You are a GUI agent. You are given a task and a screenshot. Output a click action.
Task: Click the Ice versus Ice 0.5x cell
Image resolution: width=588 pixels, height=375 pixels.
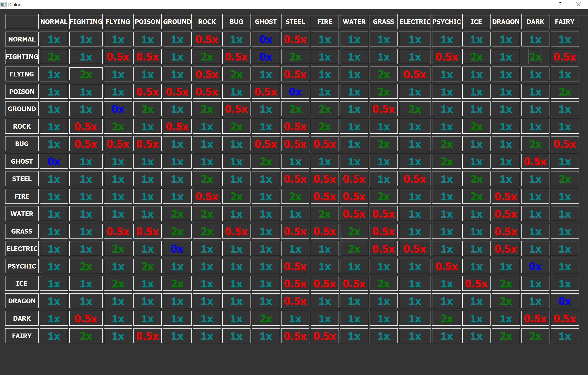pyautogui.click(x=476, y=284)
